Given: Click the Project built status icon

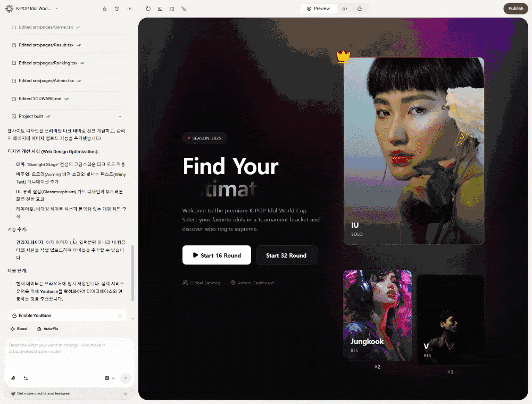Looking at the screenshot, I should click(x=14, y=117).
